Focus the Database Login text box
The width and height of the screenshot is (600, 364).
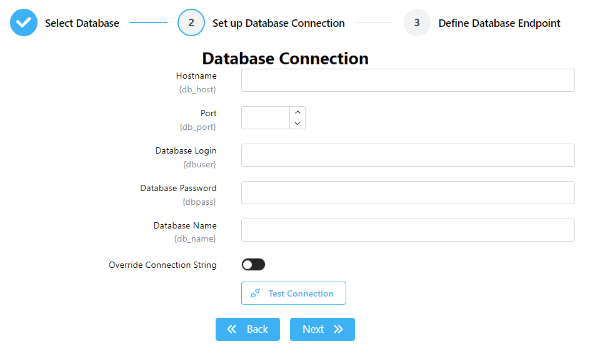pyautogui.click(x=407, y=155)
